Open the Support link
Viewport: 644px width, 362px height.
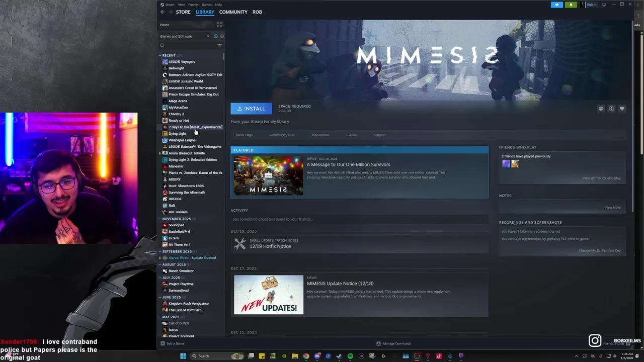pos(380,135)
